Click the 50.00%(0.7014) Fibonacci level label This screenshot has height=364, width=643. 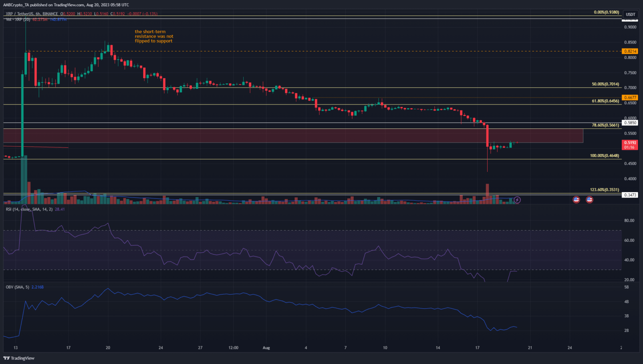tap(605, 84)
